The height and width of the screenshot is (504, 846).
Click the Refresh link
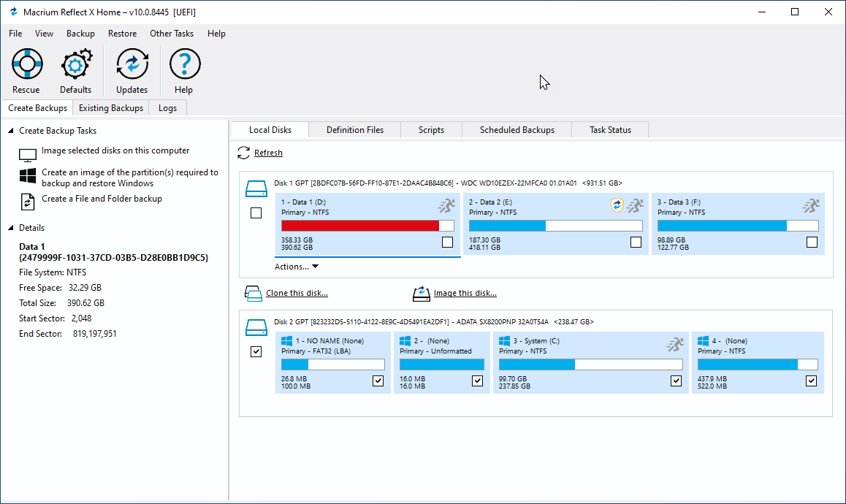click(x=268, y=153)
